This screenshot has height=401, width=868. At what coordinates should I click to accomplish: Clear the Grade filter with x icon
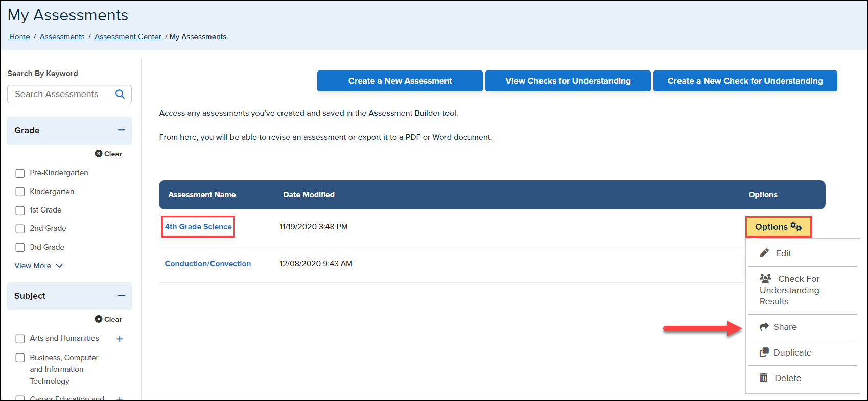99,154
